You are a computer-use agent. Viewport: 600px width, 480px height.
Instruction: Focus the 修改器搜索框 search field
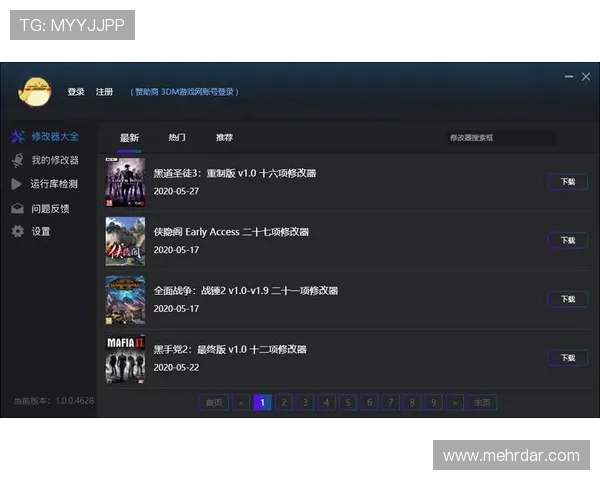coord(502,138)
